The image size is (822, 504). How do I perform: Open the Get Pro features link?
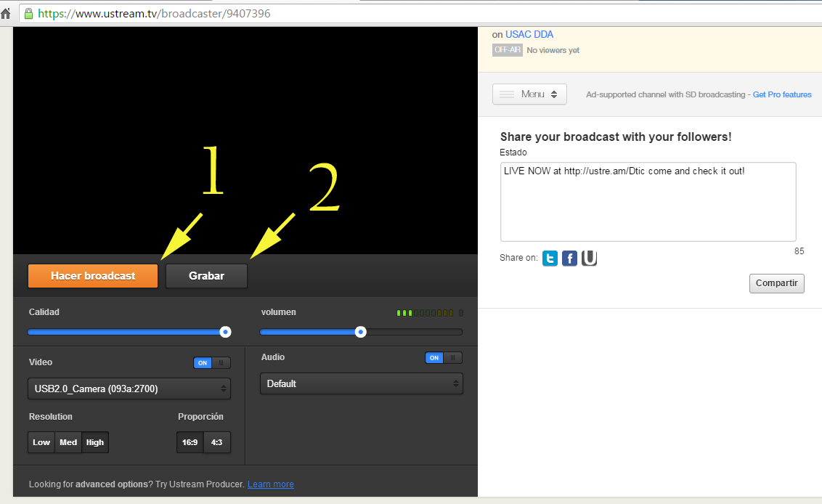(782, 94)
